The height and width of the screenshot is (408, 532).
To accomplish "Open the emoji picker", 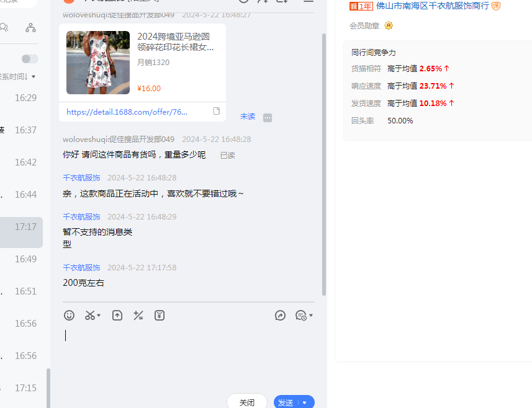I will tap(70, 315).
